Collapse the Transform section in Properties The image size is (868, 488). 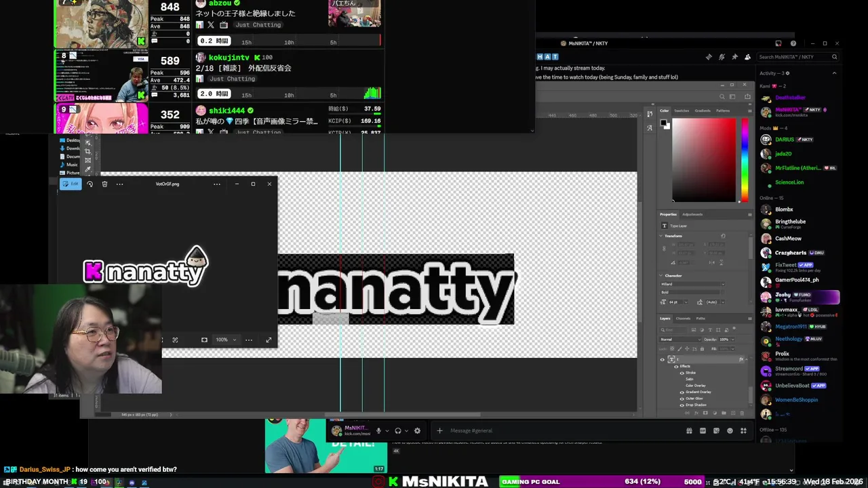661,236
